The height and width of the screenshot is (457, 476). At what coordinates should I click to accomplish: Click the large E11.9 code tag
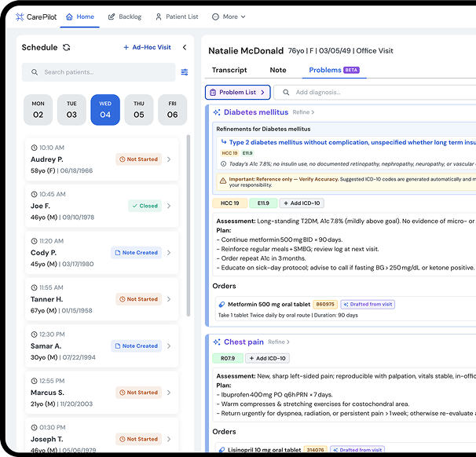263,203
